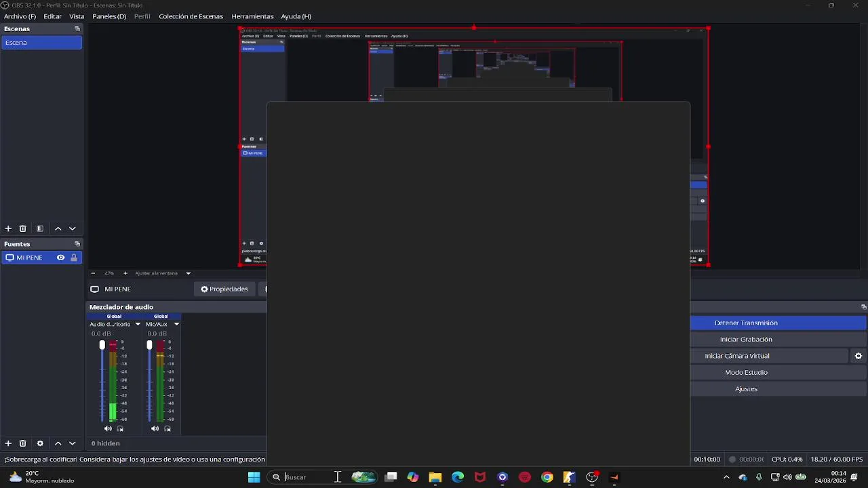Toggle the lock icon on the source row
Viewport: 868px width, 488px height.
click(73, 258)
